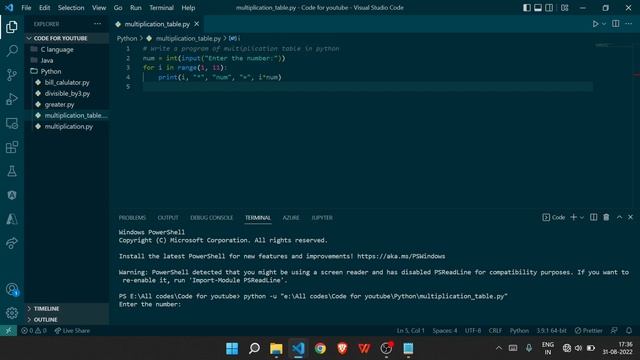The image size is (640, 360).
Task: Open the Live Share view in activity bar
Action: [12, 243]
